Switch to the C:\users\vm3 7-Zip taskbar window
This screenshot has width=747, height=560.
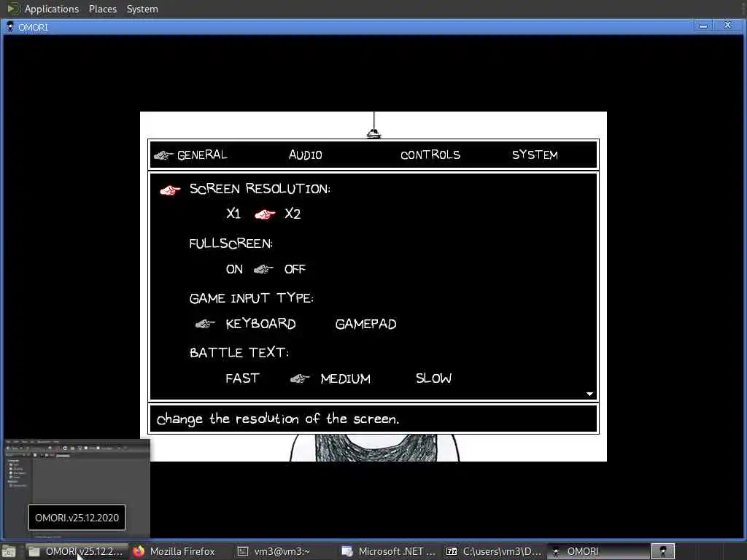coord(494,551)
